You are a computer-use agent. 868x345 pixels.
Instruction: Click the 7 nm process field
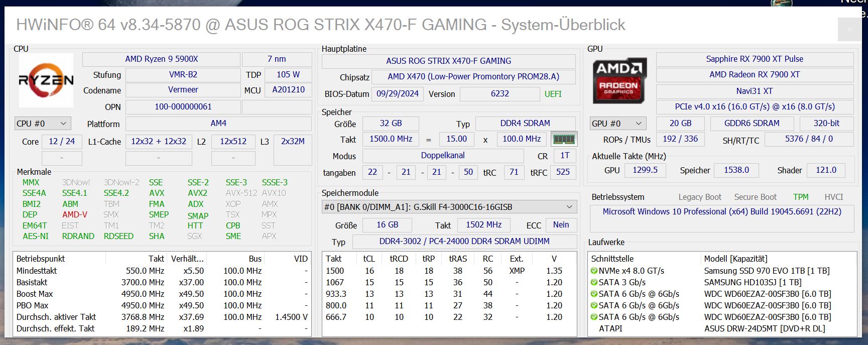[x=277, y=59]
